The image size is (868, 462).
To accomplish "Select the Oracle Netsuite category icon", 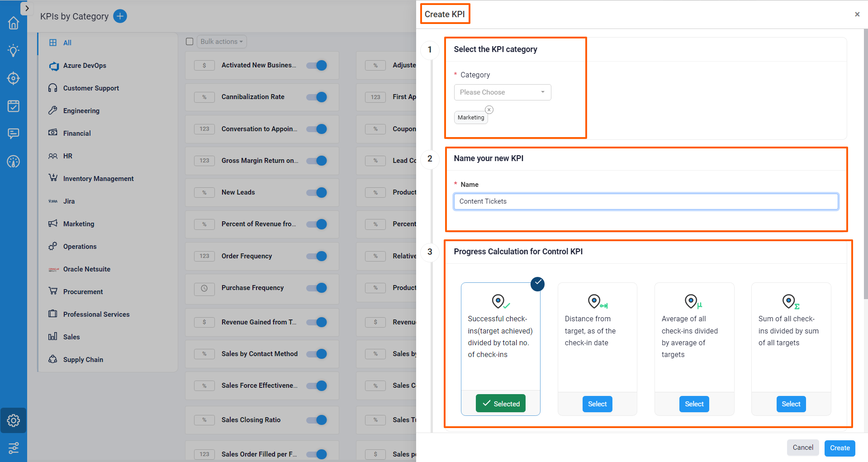I will [53, 269].
